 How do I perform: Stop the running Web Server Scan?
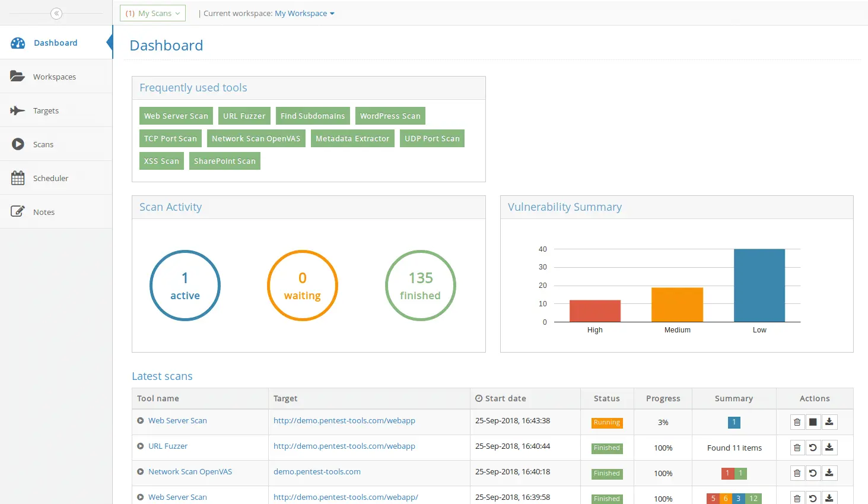pyautogui.click(x=813, y=422)
